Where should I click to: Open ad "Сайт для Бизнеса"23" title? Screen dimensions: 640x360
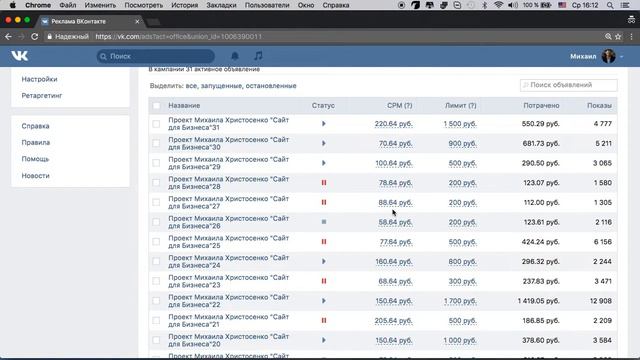[229, 281]
